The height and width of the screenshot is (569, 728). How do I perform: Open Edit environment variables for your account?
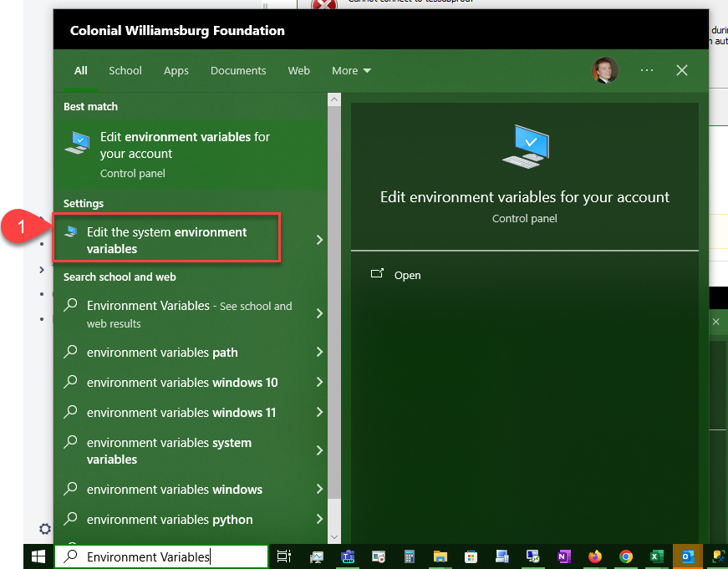tap(191, 155)
